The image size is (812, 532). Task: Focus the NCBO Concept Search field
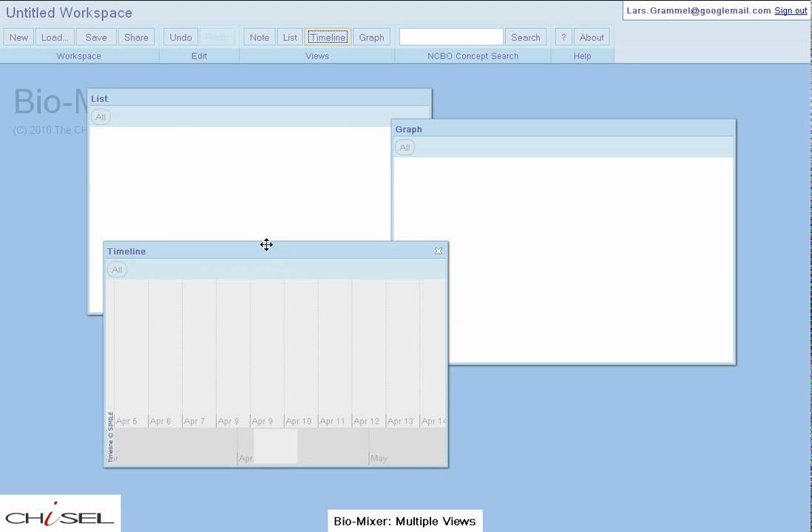[x=451, y=37]
